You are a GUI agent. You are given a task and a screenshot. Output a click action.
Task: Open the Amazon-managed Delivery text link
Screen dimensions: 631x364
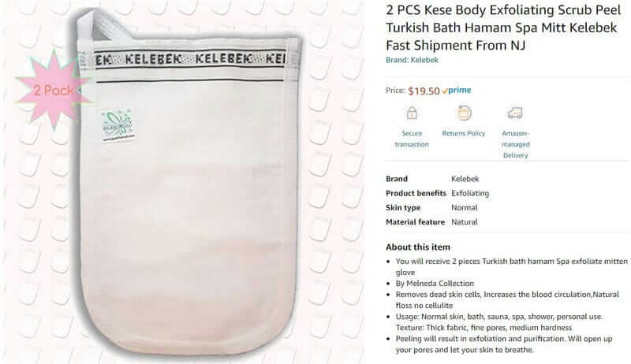[515, 144]
